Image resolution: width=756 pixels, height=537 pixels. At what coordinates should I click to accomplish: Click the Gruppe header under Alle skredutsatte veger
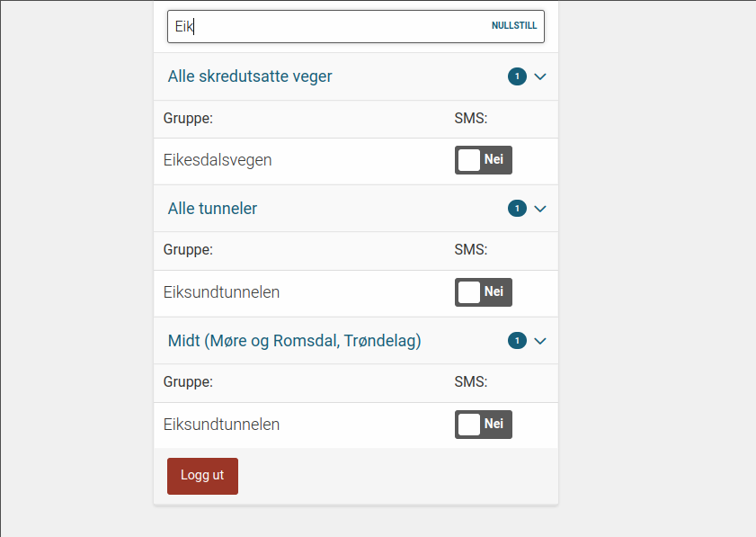pos(188,118)
